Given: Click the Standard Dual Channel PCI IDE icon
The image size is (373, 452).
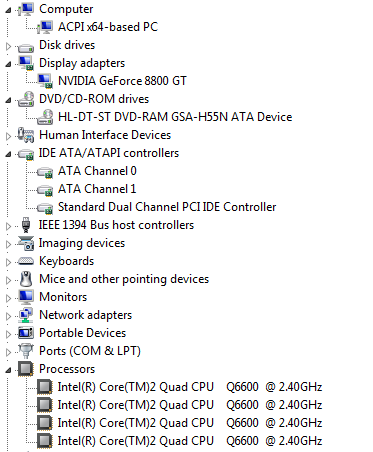Looking at the screenshot, I should [45, 208].
